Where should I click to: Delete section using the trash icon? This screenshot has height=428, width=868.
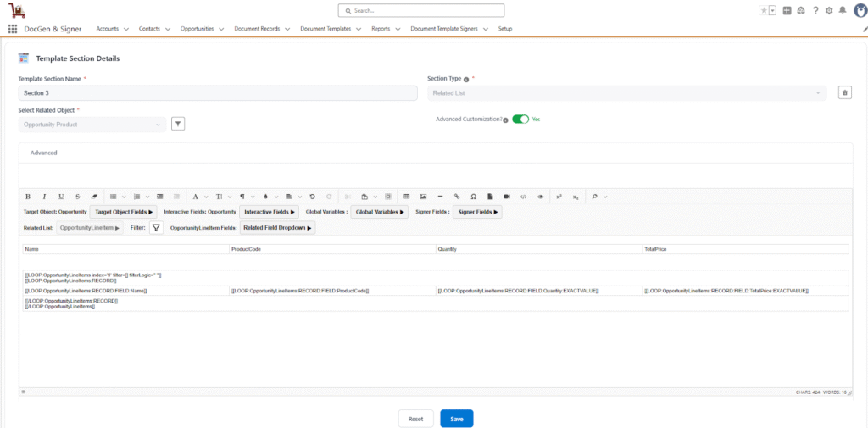click(x=844, y=92)
